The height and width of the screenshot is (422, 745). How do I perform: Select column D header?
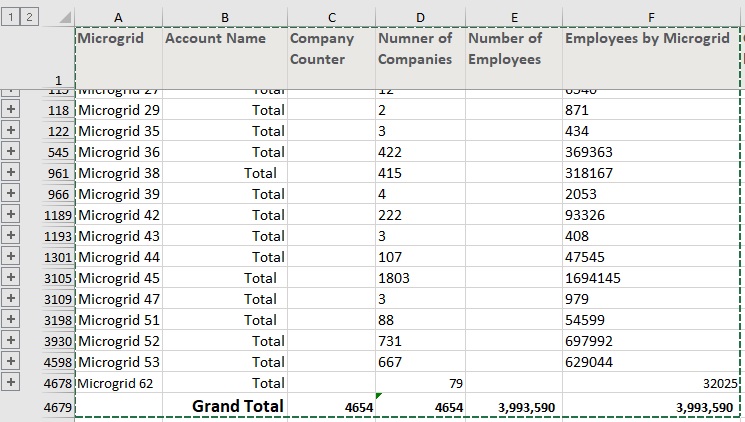(420, 18)
